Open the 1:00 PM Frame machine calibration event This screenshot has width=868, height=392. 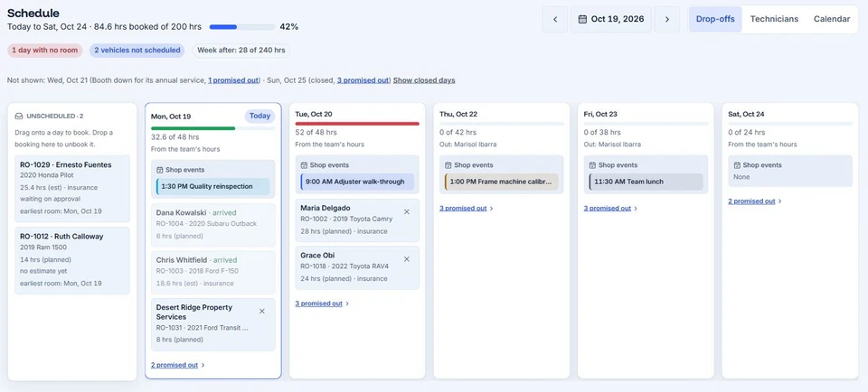(502, 182)
